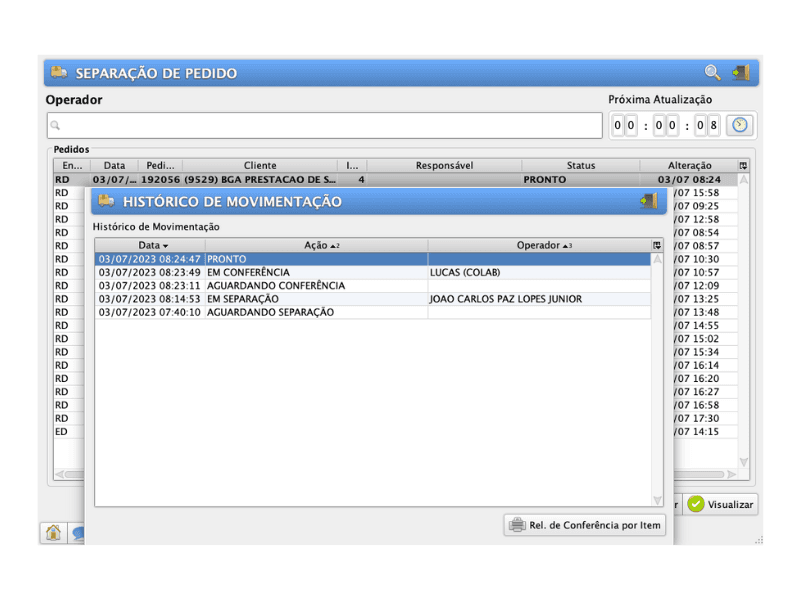Click the Alteração column header
This screenshot has height=600, width=800.
point(688,165)
